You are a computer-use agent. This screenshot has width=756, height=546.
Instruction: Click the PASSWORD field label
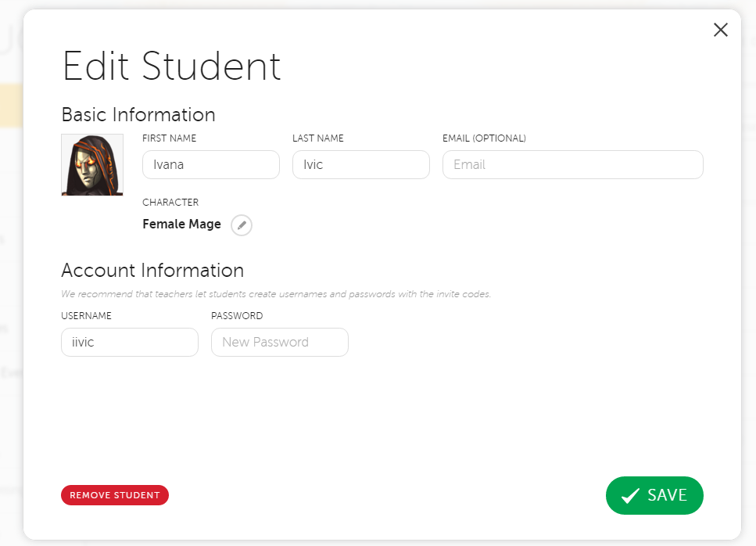pos(237,316)
